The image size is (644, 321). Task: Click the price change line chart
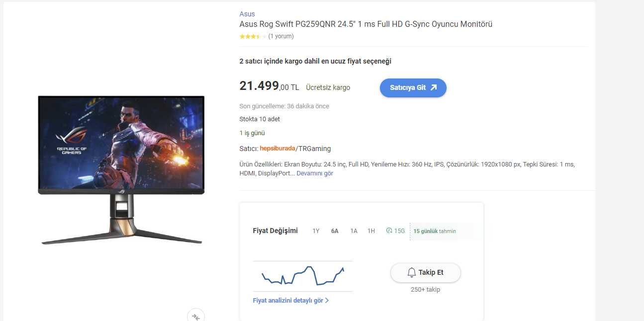click(302, 276)
